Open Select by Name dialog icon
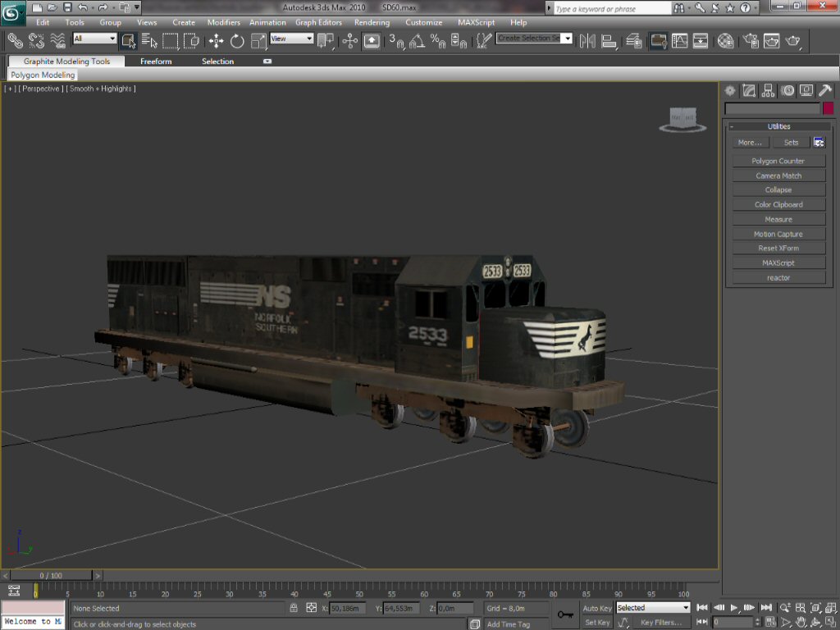The height and width of the screenshot is (630, 840). pos(149,41)
